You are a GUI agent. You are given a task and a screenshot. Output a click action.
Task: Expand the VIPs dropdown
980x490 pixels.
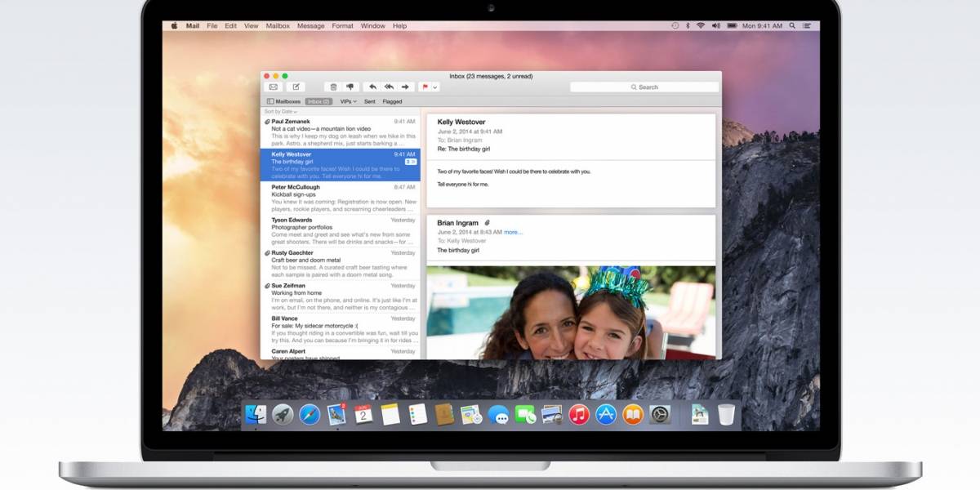[x=348, y=102]
